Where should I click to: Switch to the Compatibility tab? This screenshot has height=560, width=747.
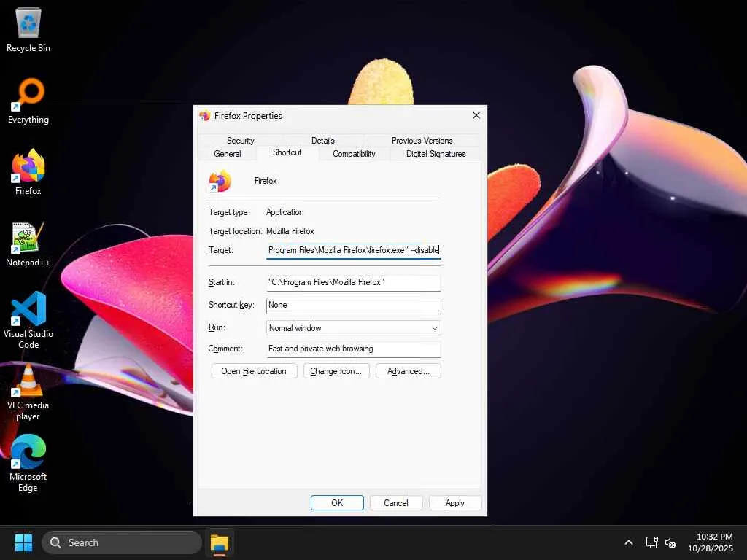coord(354,154)
